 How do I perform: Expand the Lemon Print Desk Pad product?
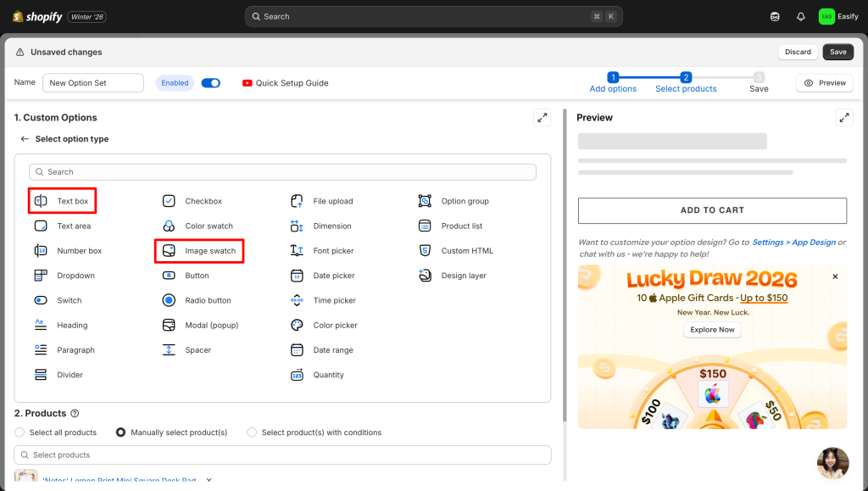[209, 480]
